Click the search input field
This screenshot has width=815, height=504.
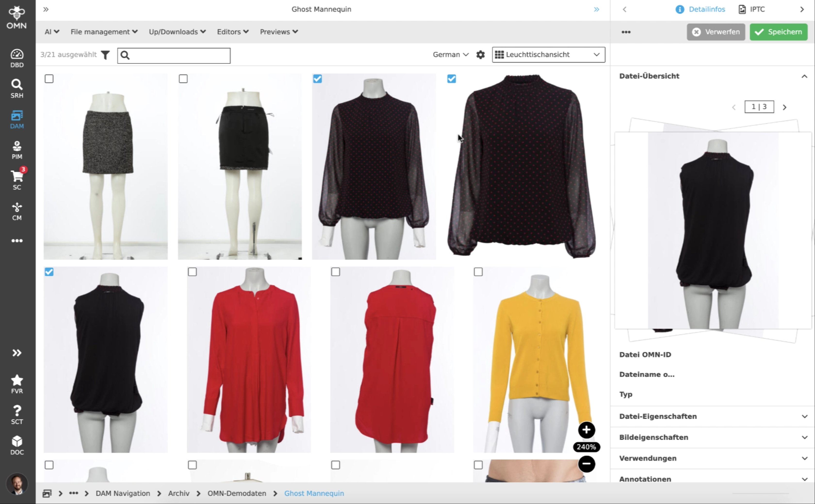coord(178,56)
